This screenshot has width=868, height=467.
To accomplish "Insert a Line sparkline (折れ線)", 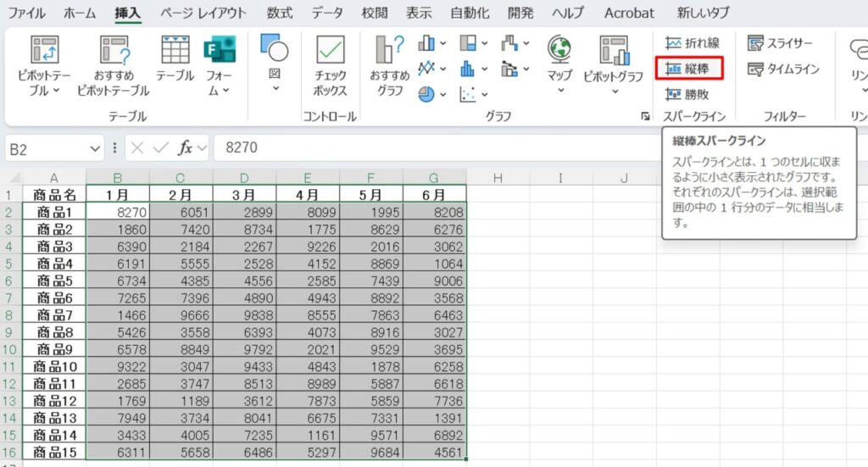I will 693,42.
